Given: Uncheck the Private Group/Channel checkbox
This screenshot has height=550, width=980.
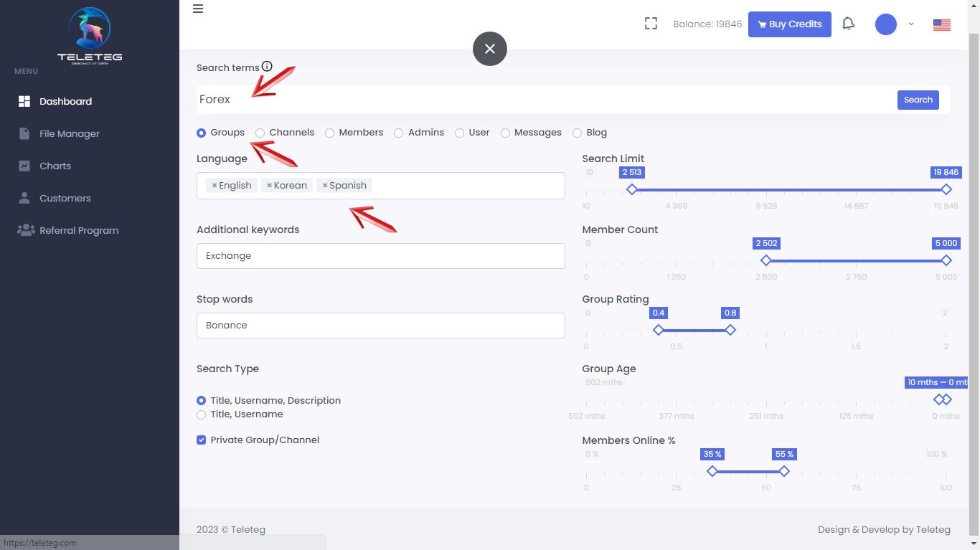Looking at the screenshot, I should click(202, 440).
